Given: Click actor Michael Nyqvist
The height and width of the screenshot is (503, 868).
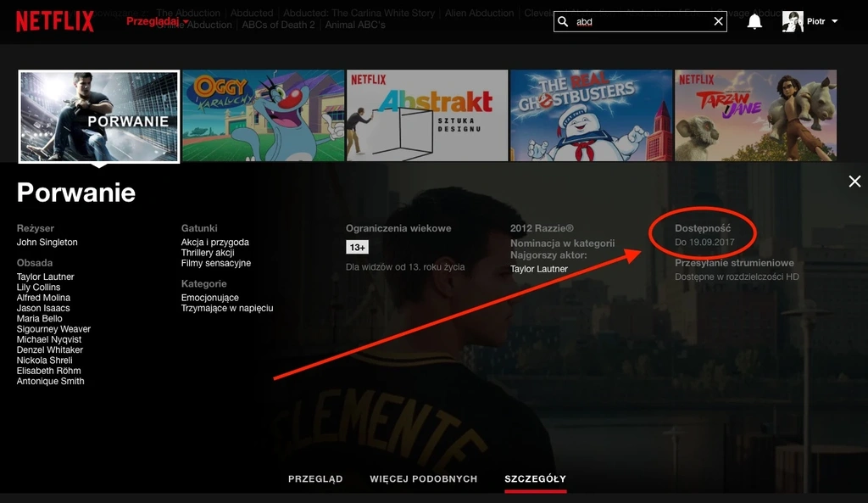Looking at the screenshot, I should click(48, 339).
